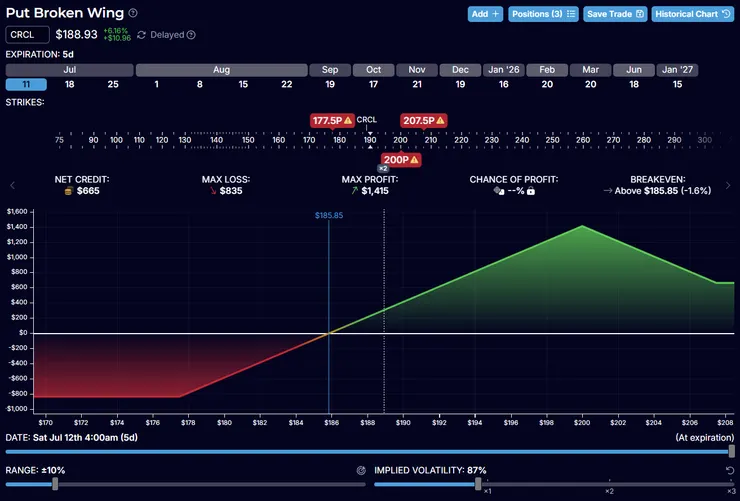The image size is (740, 501).
Task: Click the previous stats arrow beside Net Credit
Action: pos(12,186)
